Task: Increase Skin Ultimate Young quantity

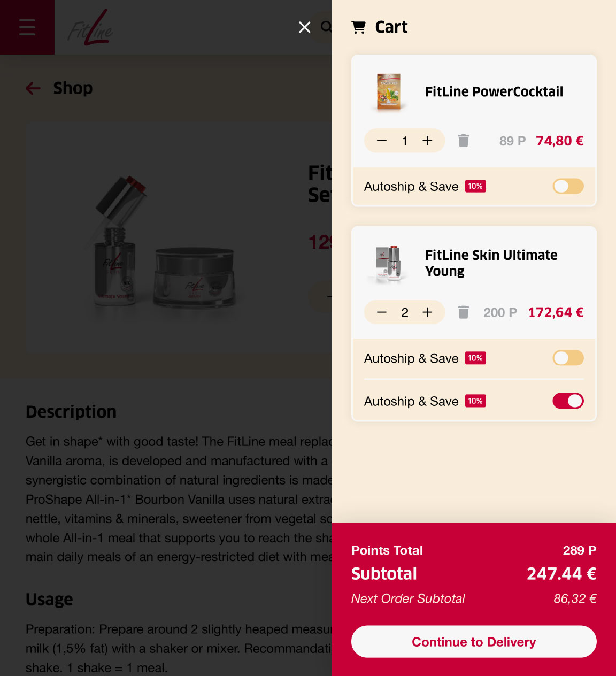Action: coord(427,312)
